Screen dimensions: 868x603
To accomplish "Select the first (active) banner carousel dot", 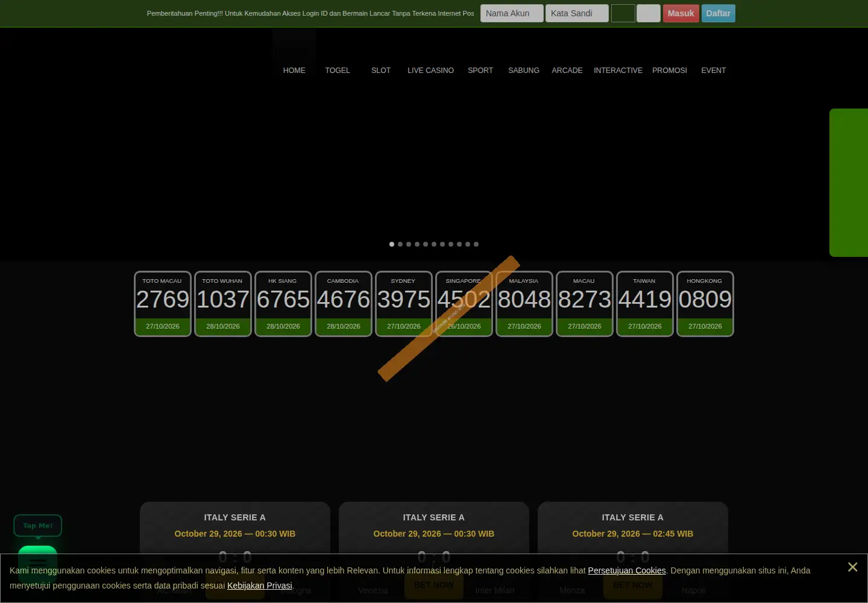I will [392, 244].
